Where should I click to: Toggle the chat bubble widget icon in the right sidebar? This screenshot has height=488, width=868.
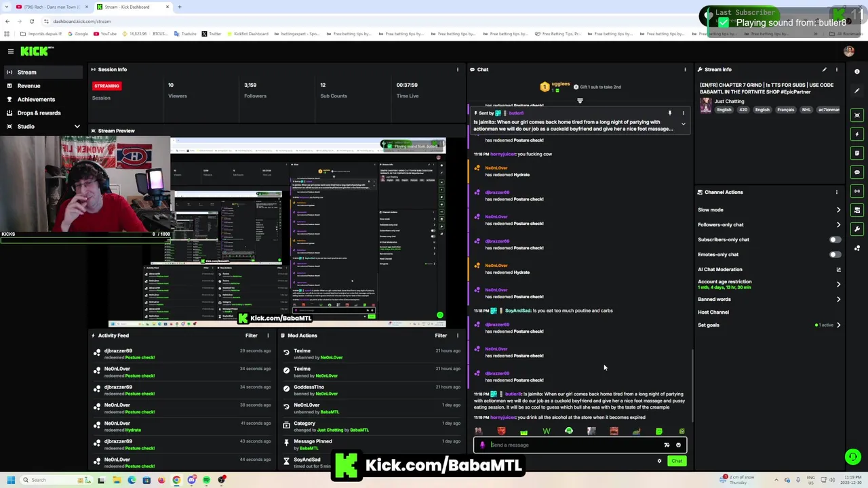[857, 172]
